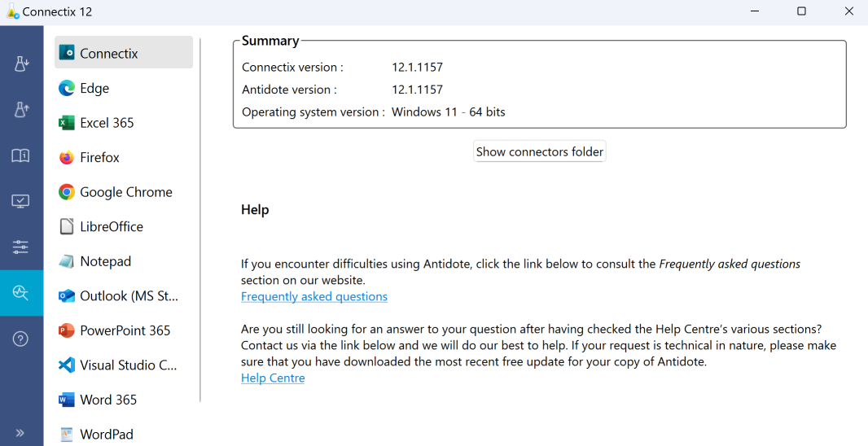Select PowerPoint 365 connector
The height and width of the screenshot is (446, 868).
(x=125, y=330)
